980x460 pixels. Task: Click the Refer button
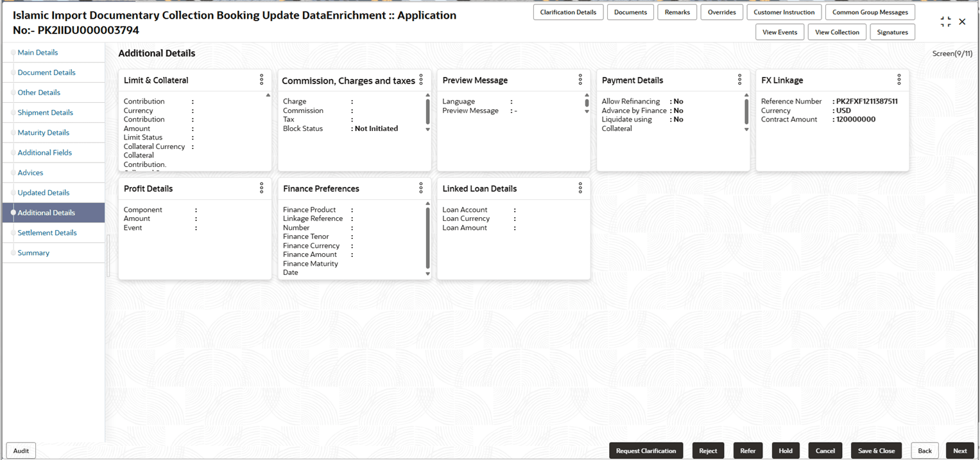coord(748,451)
